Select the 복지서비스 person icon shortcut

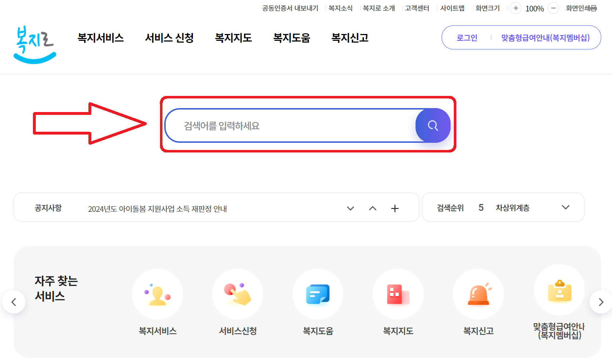(157, 294)
